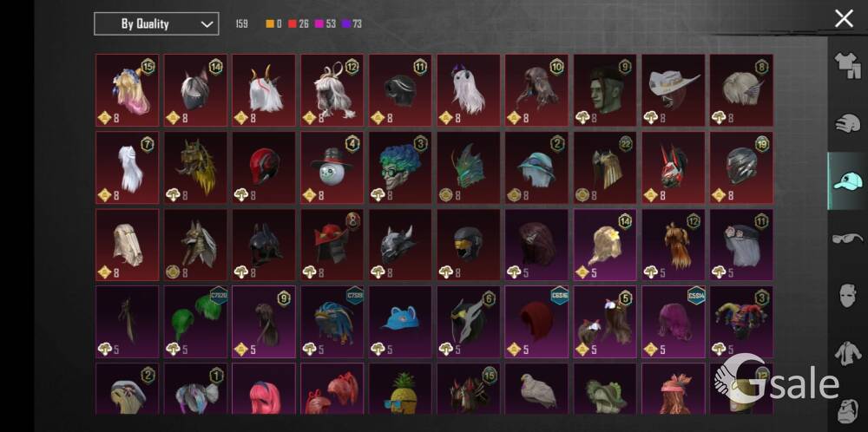Open the sunglasses category in sidebar
Image resolution: width=868 pixels, height=432 pixels.
click(848, 239)
